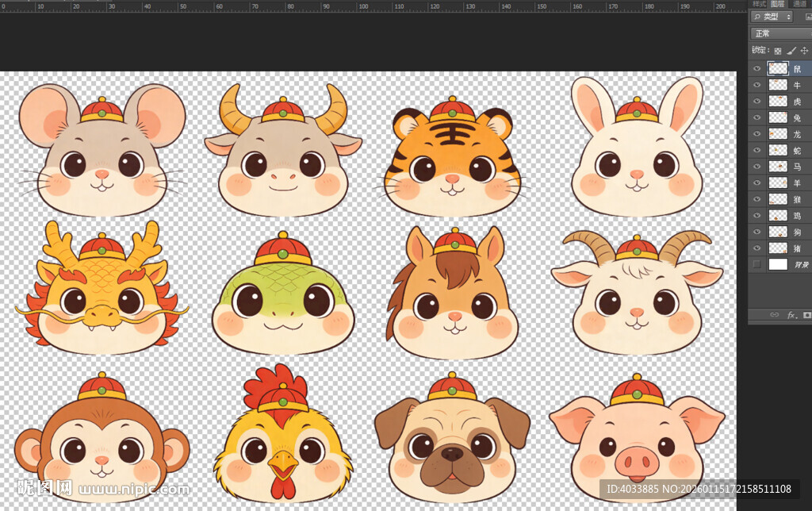The image size is (812, 511).
Task: Select the 鼠 layer thumbnail
Action: 778,68
